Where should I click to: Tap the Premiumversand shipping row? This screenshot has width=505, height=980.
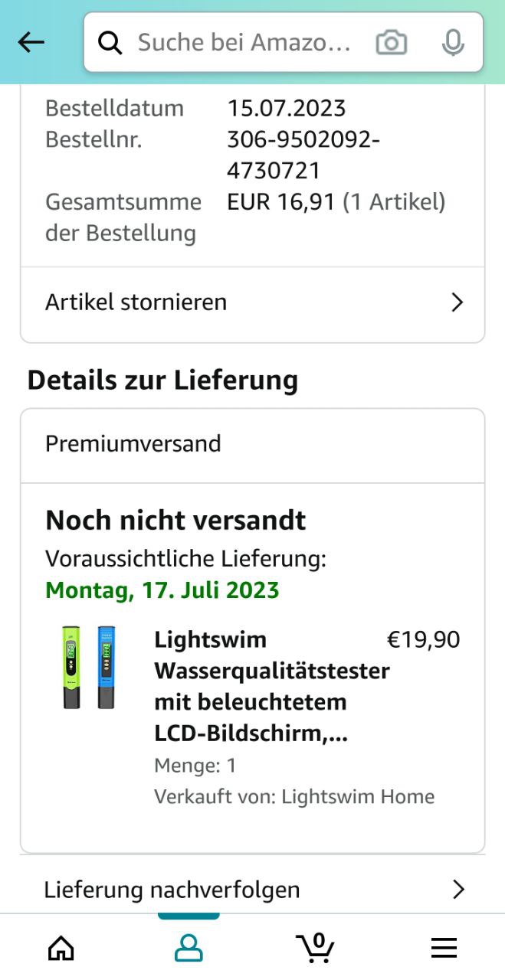click(x=252, y=444)
